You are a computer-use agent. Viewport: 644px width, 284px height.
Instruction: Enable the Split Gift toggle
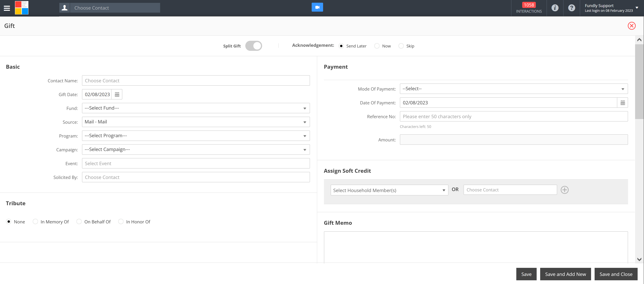pyautogui.click(x=254, y=46)
